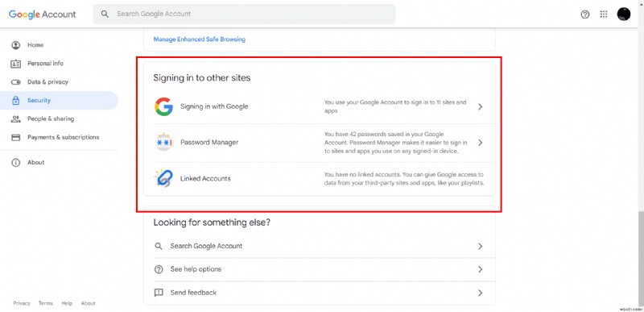Click the Home sidebar icon
This screenshot has height=312, width=644.
point(16,45)
